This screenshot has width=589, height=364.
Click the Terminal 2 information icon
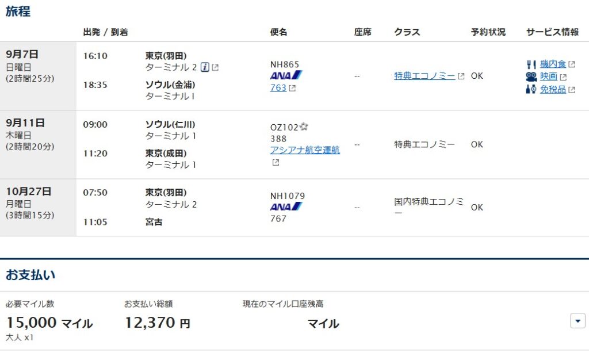click(205, 67)
